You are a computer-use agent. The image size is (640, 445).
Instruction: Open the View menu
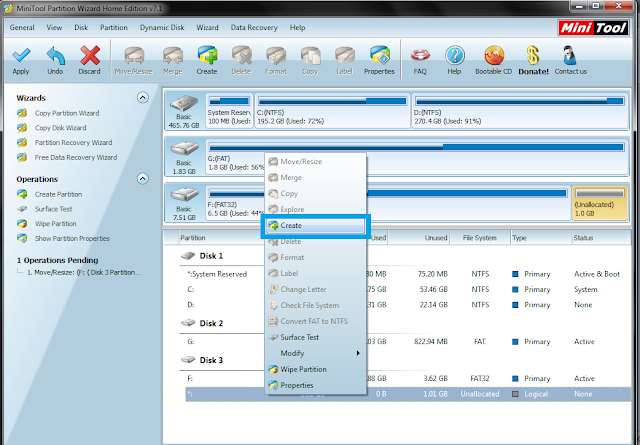click(54, 28)
